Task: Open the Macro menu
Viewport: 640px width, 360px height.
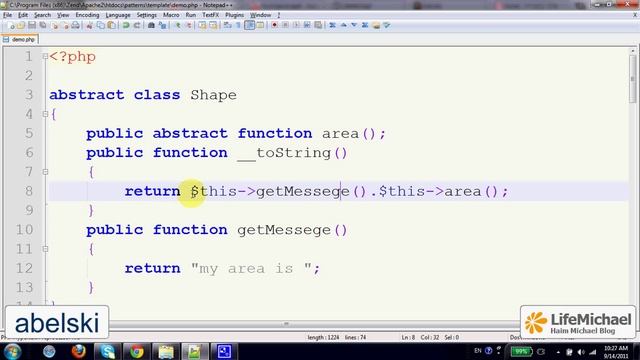Action: pos(171,15)
